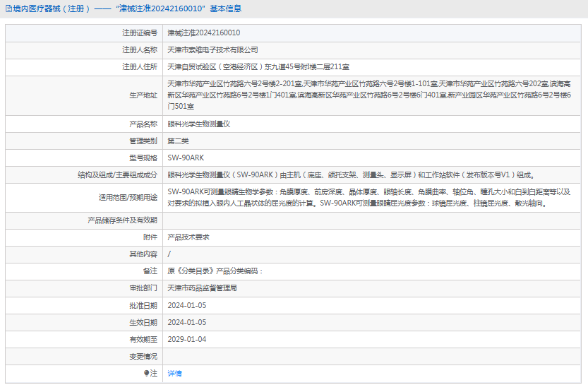Image resolution: width=588 pixels, height=385 pixels.
Task: Click the bulb icon beside 注 label
Action: pyautogui.click(x=147, y=373)
